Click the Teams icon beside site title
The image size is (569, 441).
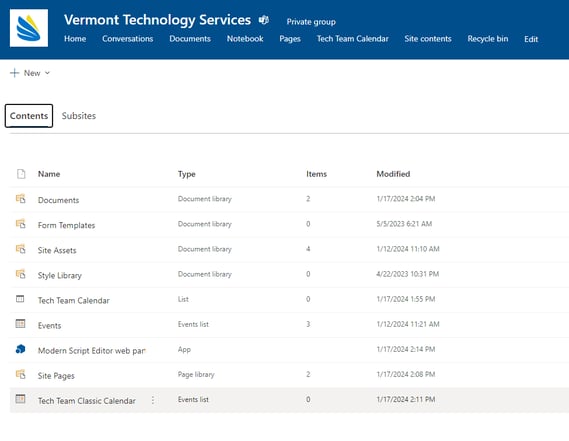point(264,20)
